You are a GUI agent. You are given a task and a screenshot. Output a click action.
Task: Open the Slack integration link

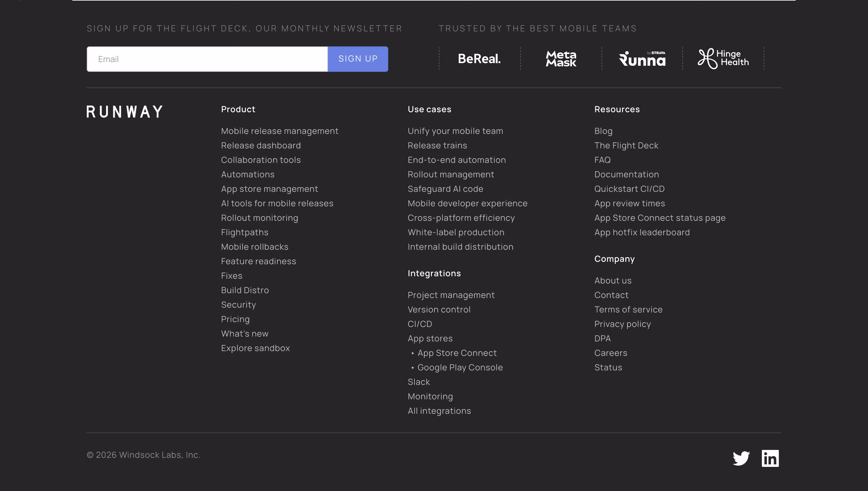(419, 382)
